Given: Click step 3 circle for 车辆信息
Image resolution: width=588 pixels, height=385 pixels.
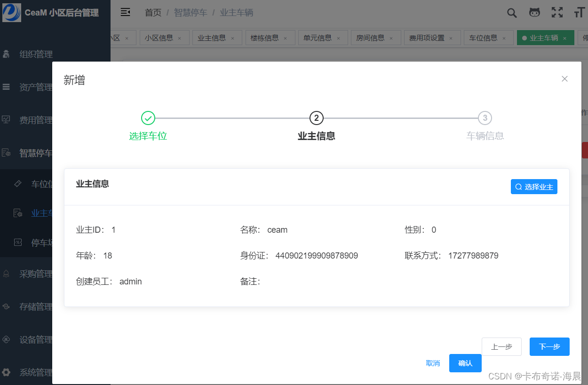Looking at the screenshot, I should (485, 118).
